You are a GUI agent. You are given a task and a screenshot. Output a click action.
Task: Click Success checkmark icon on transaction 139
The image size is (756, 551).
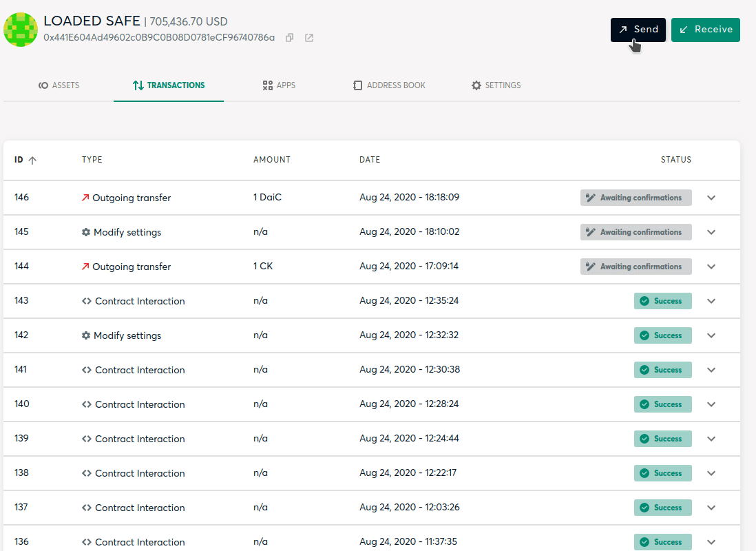644,439
